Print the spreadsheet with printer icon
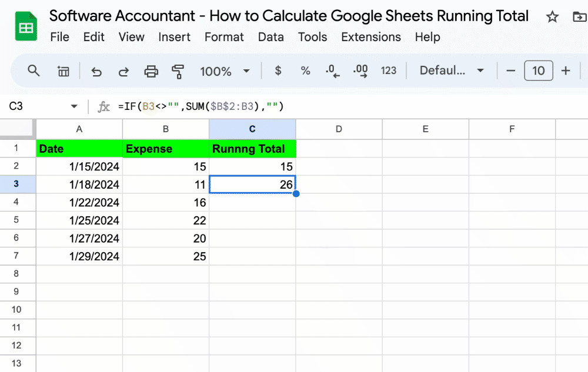This screenshot has width=588, height=372. pos(151,71)
